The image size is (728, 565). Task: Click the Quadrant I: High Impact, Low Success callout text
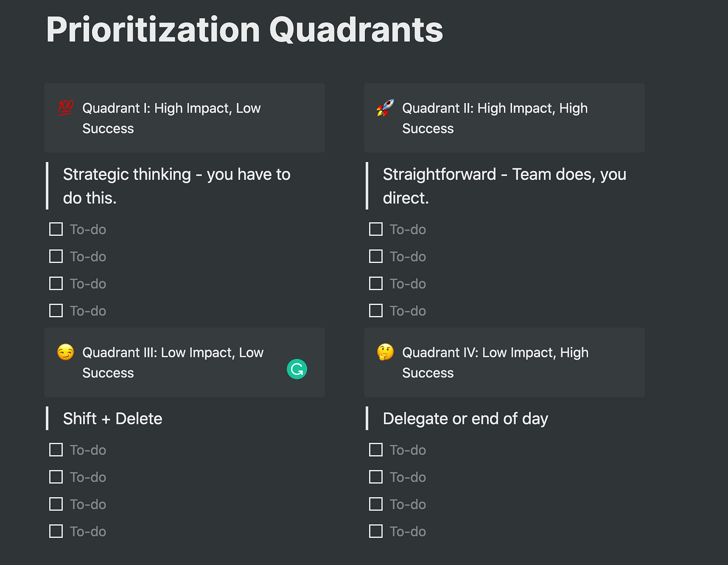click(171, 118)
